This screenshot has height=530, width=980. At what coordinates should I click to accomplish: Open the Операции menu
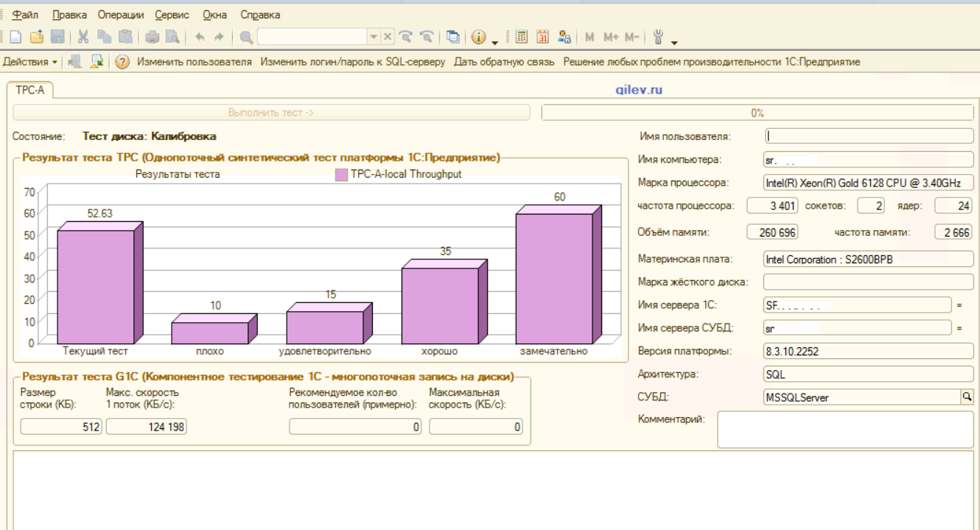[121, 15]
